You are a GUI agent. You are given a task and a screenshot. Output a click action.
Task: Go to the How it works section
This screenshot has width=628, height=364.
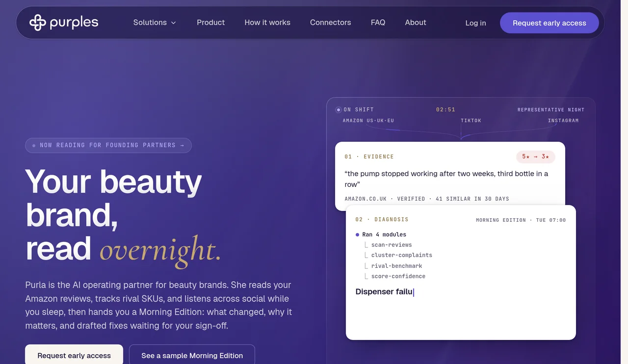click(267, 23)
